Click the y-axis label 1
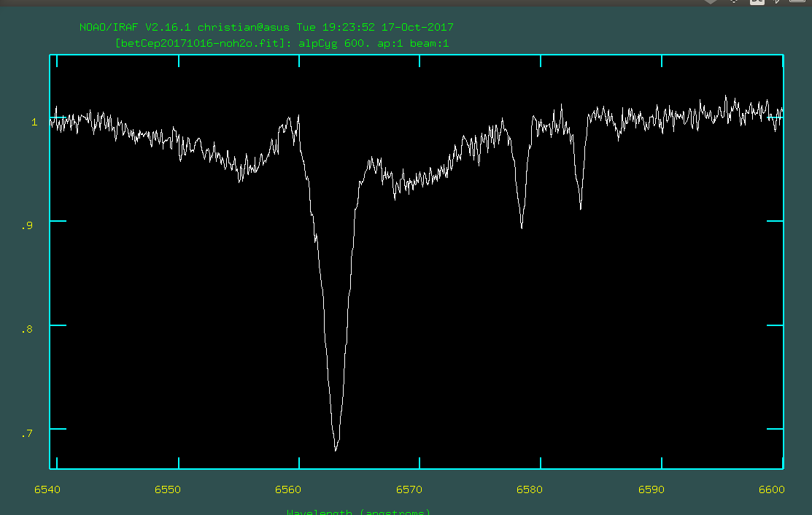Screen dimensions: 812x515 coord(34,122)
